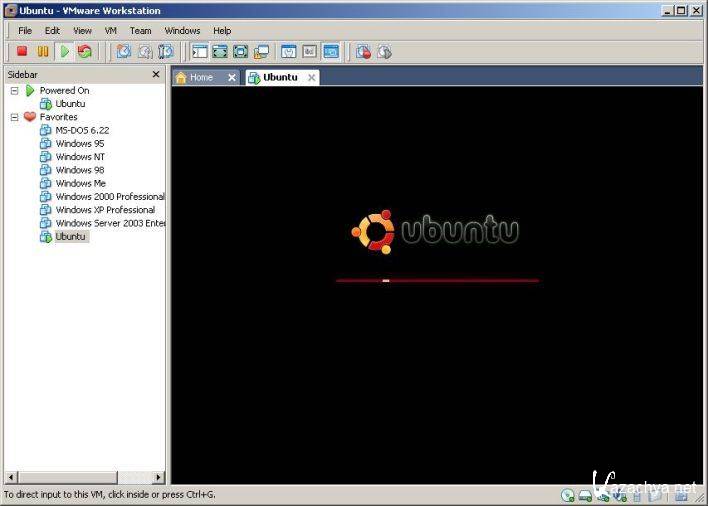The width and height of the screenshot is (708, 506).
Task: Open the Snapshot Manager toolbar icon
Action: click(x=166, y=51)
